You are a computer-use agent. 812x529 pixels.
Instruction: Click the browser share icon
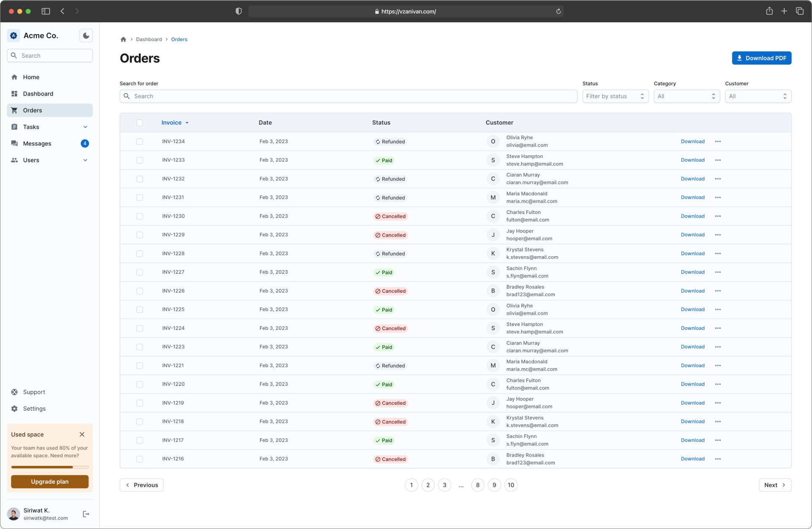769,11
